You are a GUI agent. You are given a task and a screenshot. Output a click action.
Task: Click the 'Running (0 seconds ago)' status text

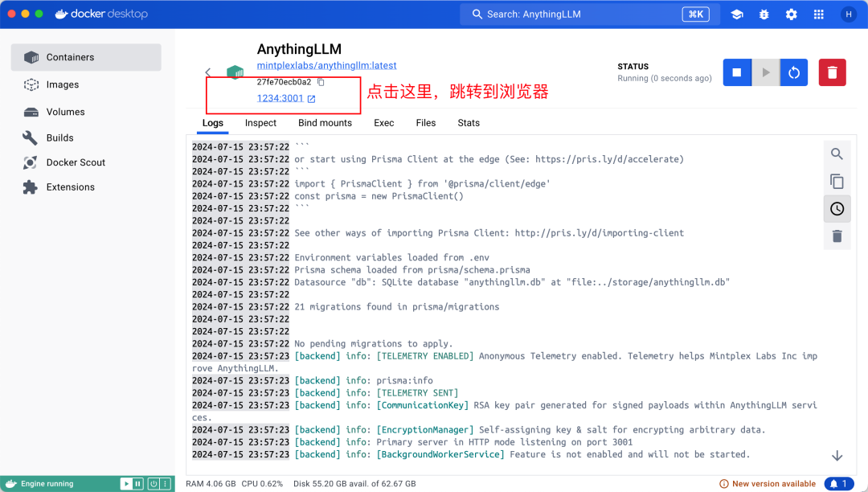click(x=665, y=79)
